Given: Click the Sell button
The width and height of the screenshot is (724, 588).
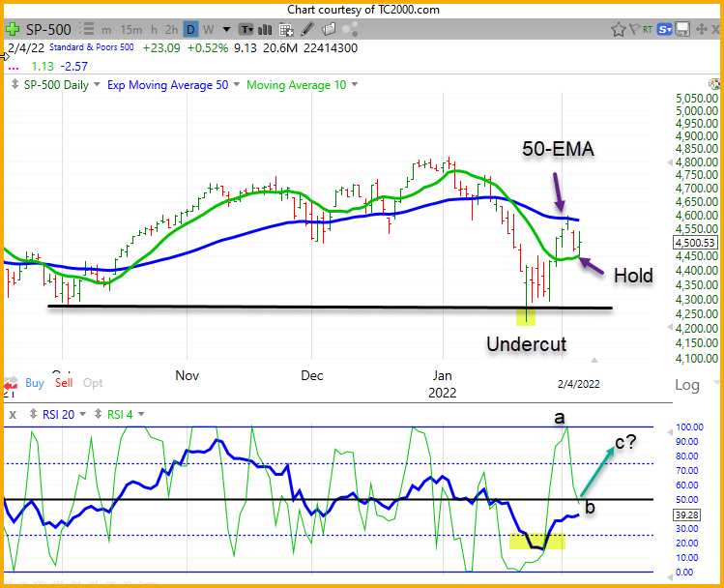Looking at the screenshot, I should [x=64, y=383].
